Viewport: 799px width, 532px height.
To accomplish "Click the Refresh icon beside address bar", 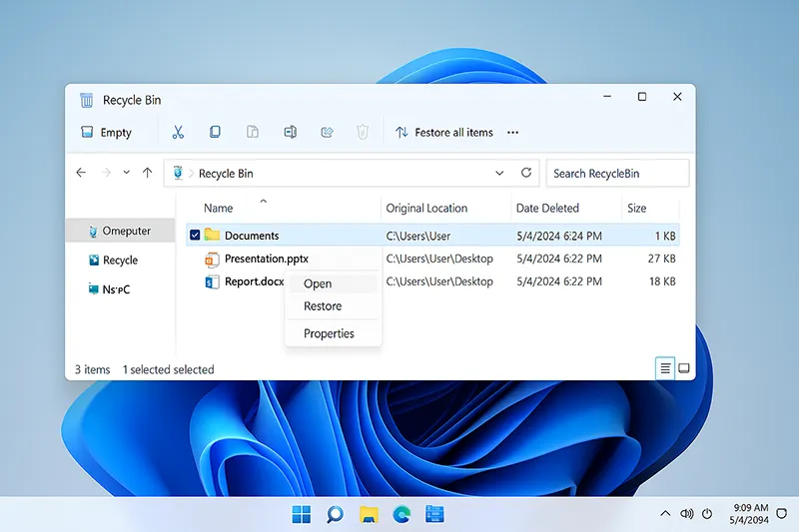I will point(526,173).
